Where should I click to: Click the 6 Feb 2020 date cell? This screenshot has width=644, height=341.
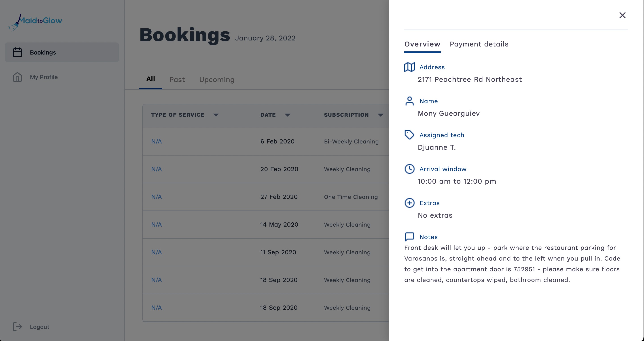pyautogui.click(x=277, y=141)
